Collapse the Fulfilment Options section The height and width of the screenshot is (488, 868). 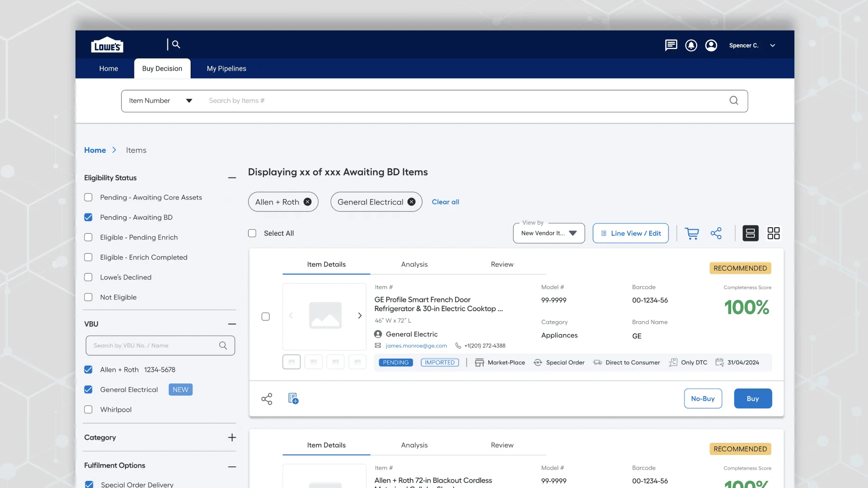point(232,466)
